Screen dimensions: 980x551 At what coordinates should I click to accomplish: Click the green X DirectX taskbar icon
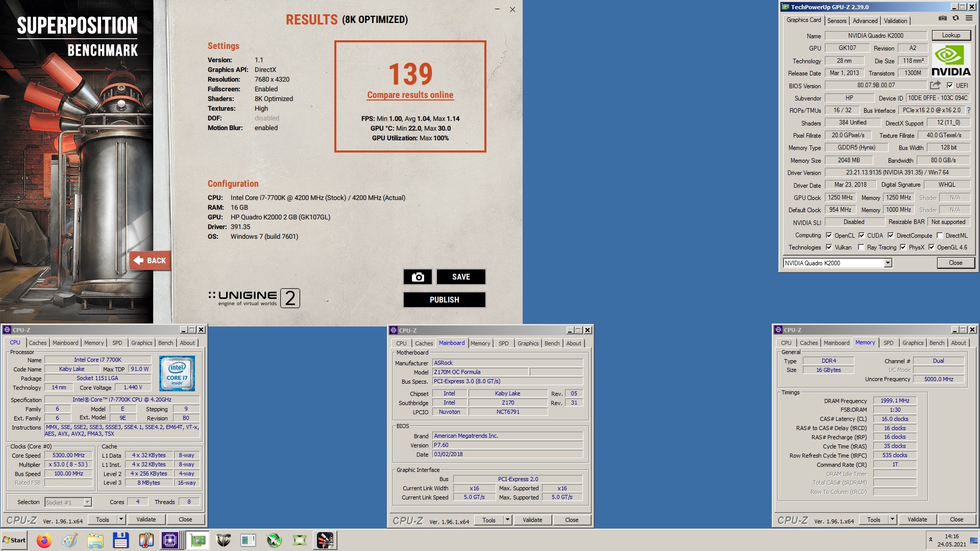[x=300, y=540]
